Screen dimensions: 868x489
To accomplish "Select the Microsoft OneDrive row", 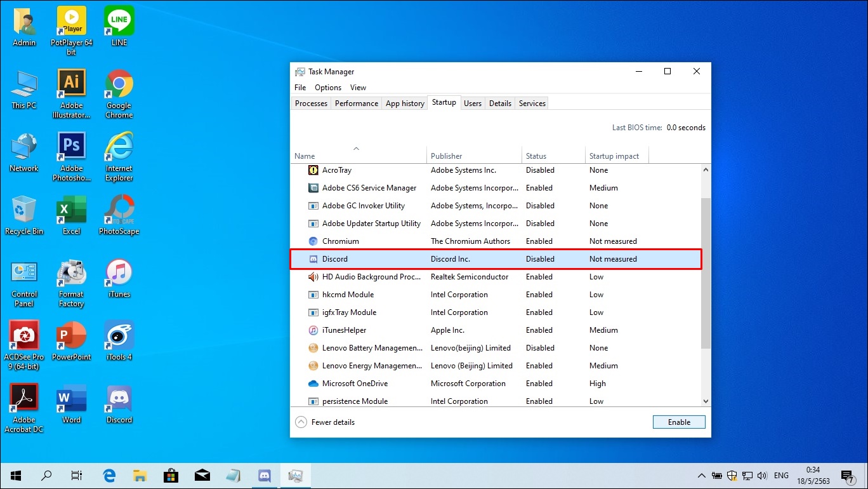I will [x=496, y=384].
